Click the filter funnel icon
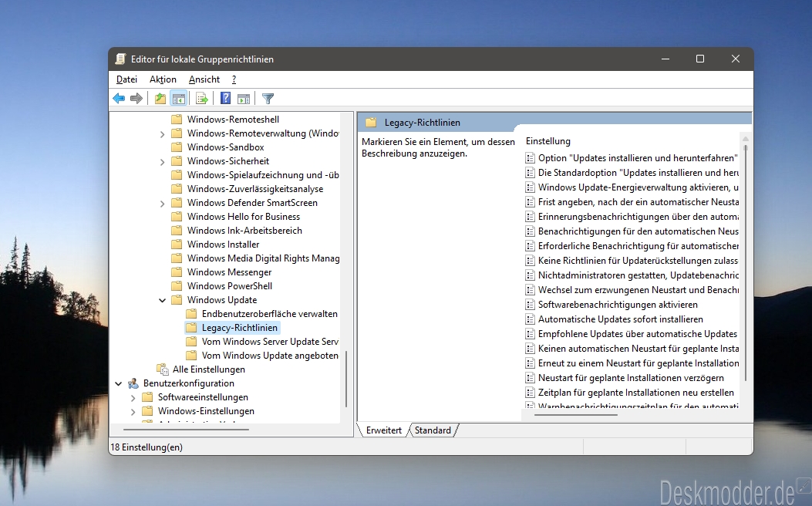The width and height of the screenshot is (812, 506). click(268, 99)
